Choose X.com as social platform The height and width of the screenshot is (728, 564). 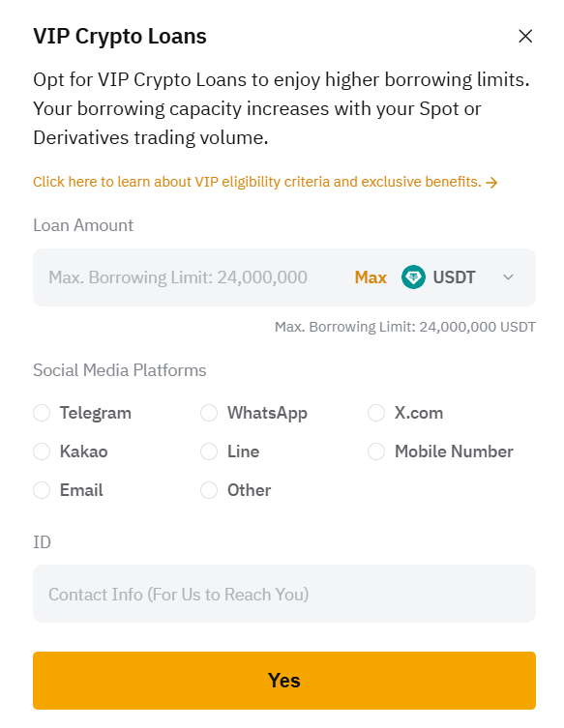376,413
